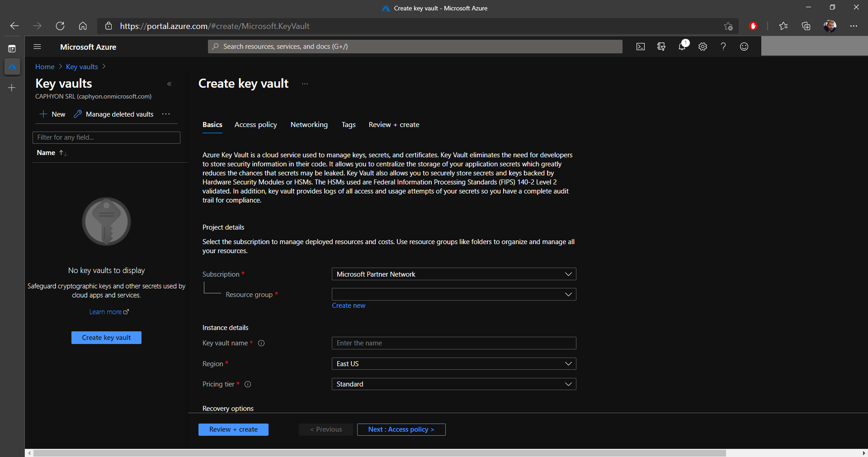The height and width of the screenshot is (457, 868).
Task: Open browser settings and more menu
Action: 854,26
